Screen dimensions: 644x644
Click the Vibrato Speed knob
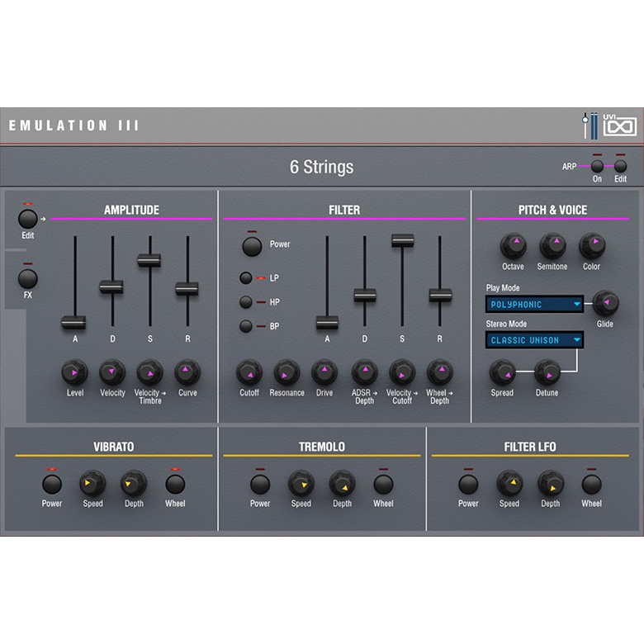pyautogui.click(x=92, y=483)
